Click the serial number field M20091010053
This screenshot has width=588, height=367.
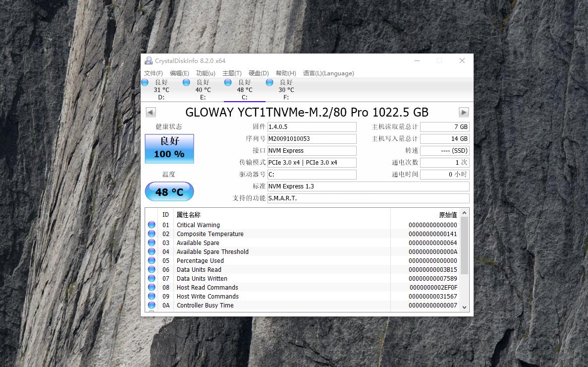pyautogui.click(x=312, y=139)
